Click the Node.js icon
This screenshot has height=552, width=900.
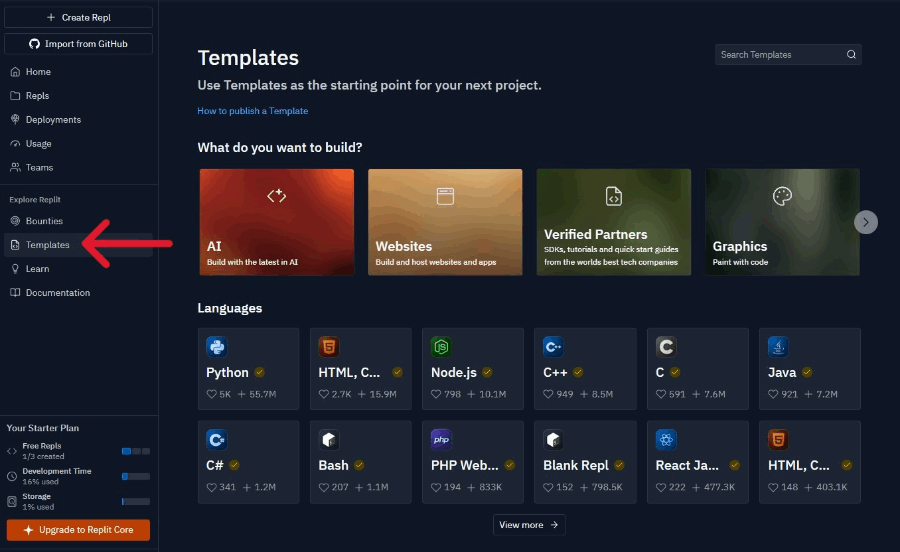(x=441, y=347)
